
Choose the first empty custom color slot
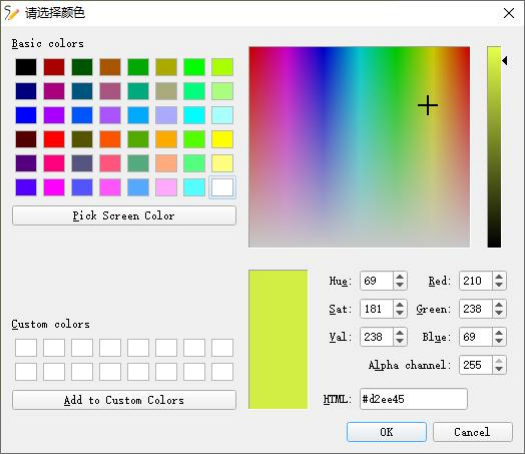[26, 348]
